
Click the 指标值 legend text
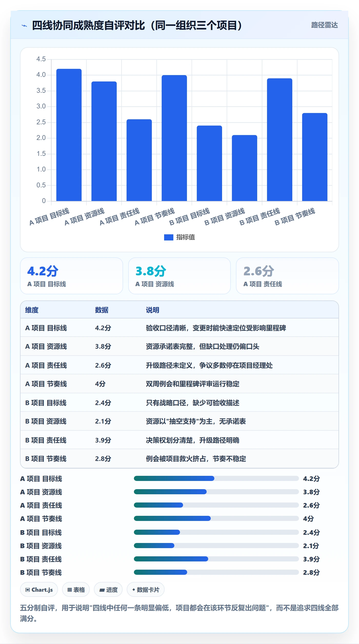click(x=186, y=237)
